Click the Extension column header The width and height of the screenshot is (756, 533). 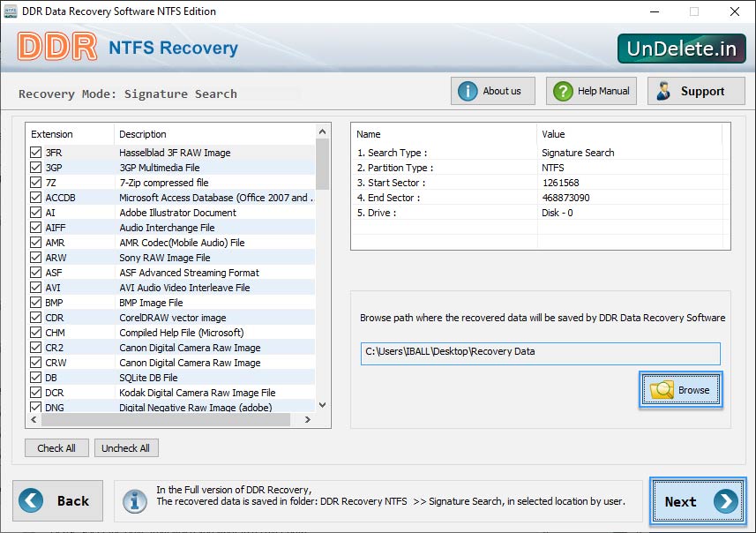coord(70,134)
